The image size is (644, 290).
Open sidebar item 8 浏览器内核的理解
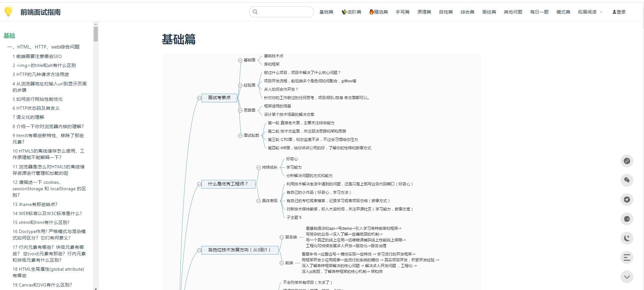[48, 126]
